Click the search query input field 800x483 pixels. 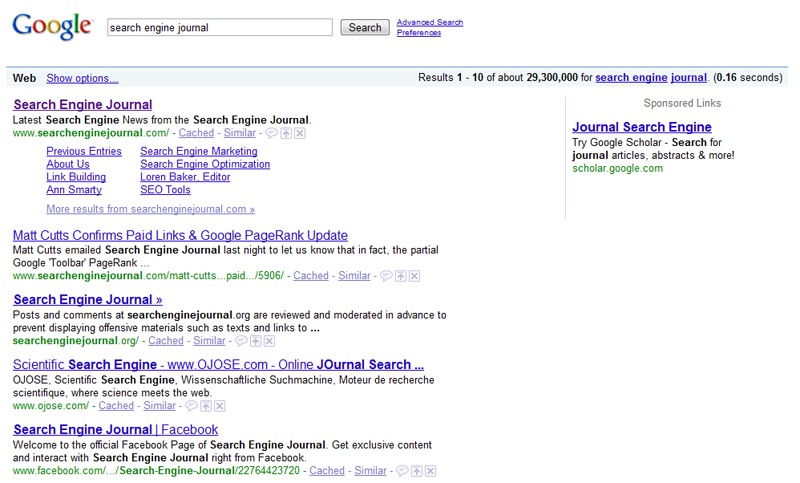[x=220, y=28]
